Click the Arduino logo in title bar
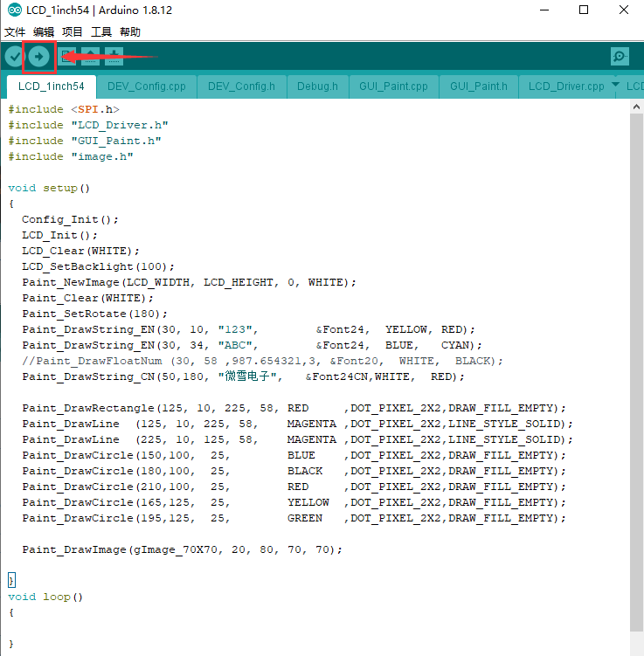The height and width of the screenshot is (656, 644). 15,10
